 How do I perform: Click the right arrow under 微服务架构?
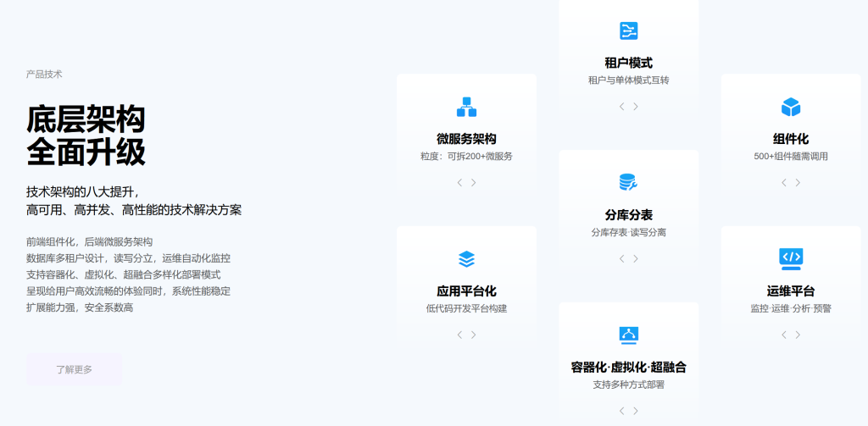tap(474, 183)
